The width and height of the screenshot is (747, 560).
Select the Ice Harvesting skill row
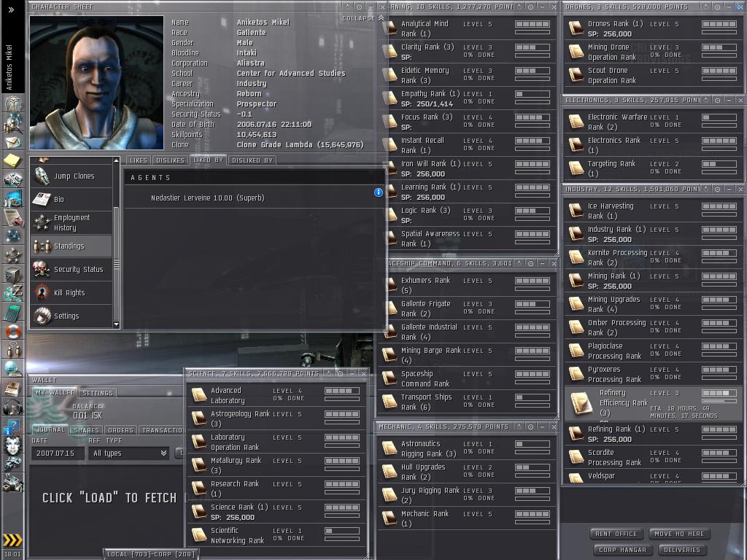653,211
